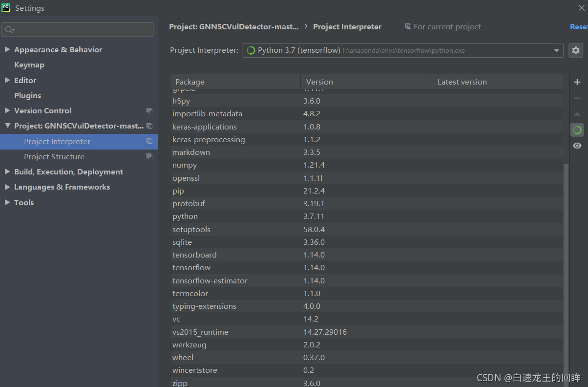Expand the Editor settings node
This screenshot has height=387, width=588.
pyautogui.click(x=7, y=80)
